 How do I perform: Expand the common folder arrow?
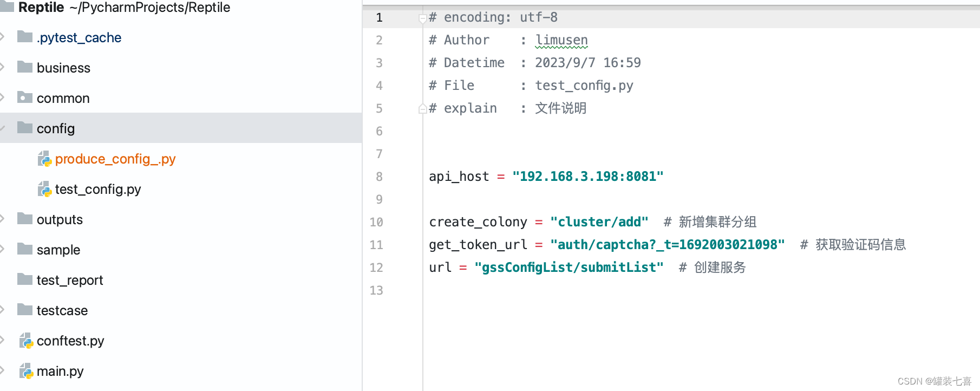pos(2,97)
